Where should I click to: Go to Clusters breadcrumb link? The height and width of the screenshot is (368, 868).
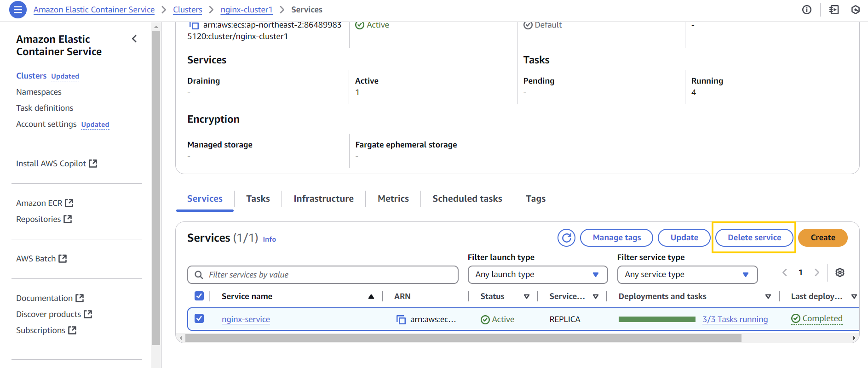188,10
